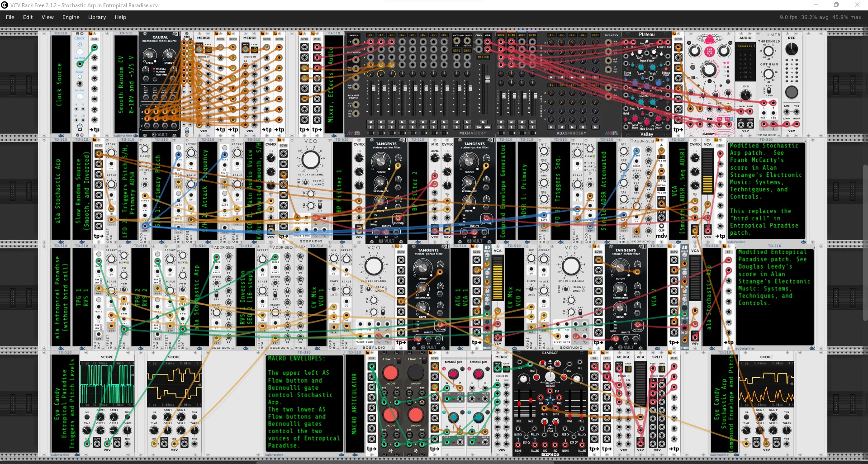Toggle upper ON/OFF button of right Flow module
This screenshot has width=868, height=464.
415,373
